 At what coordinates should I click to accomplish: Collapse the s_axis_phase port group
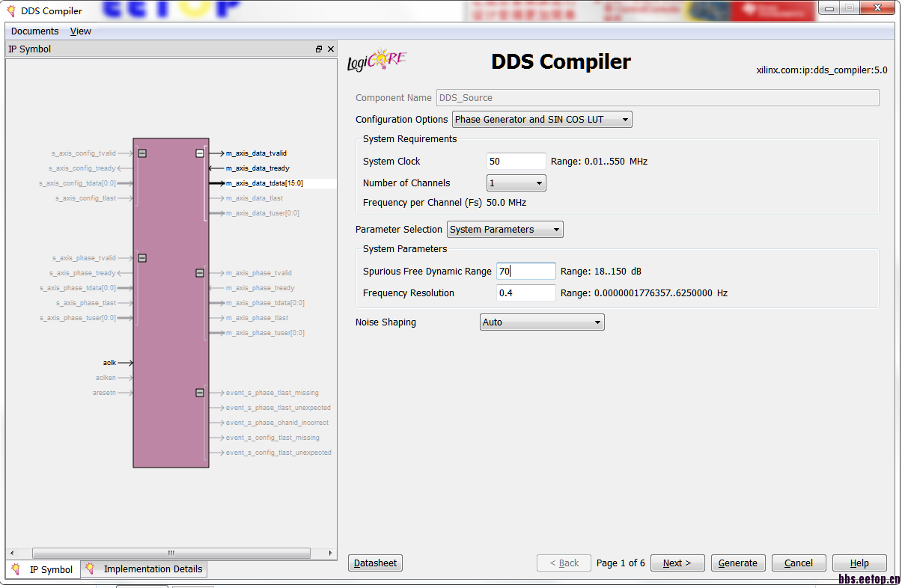141,257
